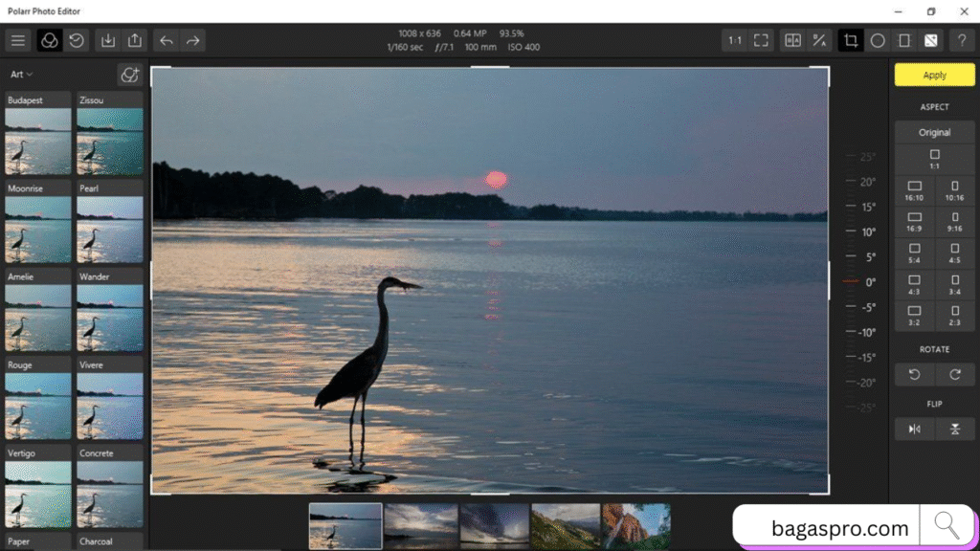Open the photo import icon

point(108,40)
